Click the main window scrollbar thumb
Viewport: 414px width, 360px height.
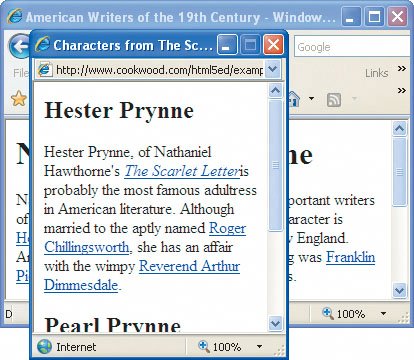tap(399, 172)
